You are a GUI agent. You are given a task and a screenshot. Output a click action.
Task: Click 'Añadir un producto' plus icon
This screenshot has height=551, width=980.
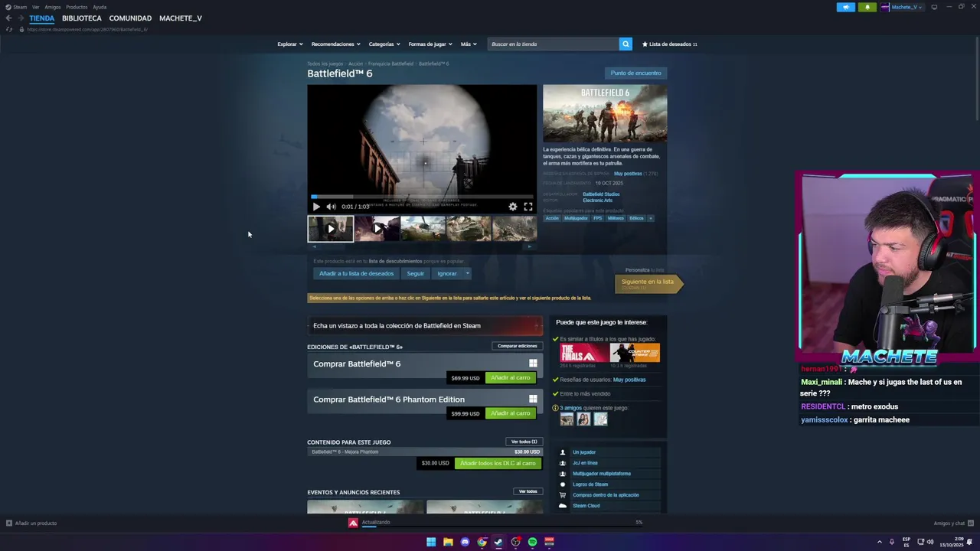pyautogui.click(x=9, y=523)
